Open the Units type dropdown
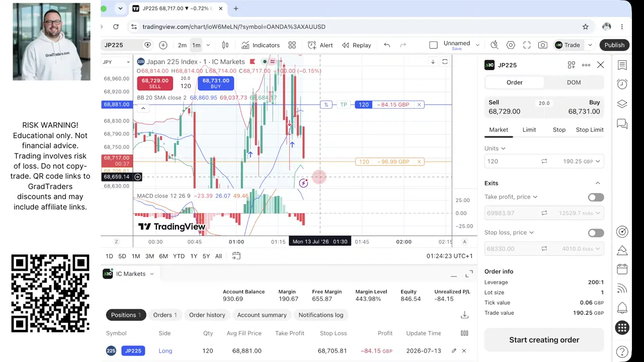Screen dimensions: 644x362 click(x=495, y=148)
